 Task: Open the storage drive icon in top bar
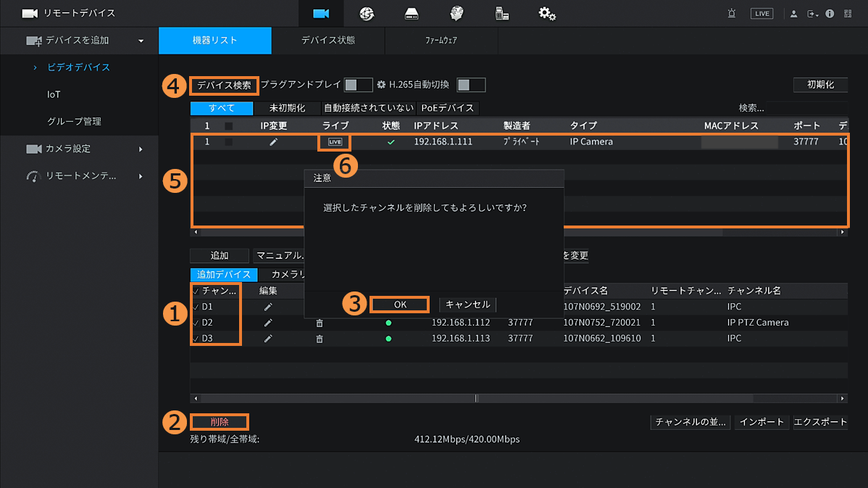pyautogui.click(x=412, y=14)
